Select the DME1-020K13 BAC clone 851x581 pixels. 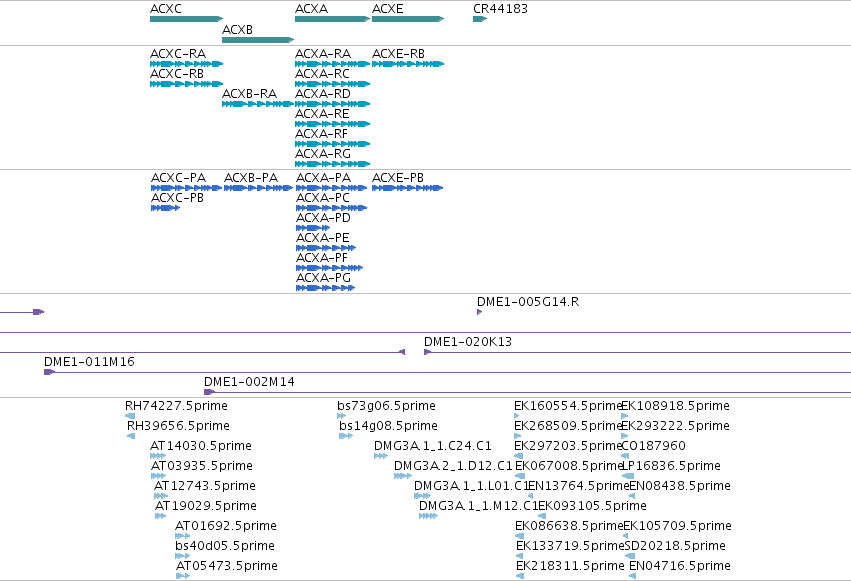[x=637, y=353]
